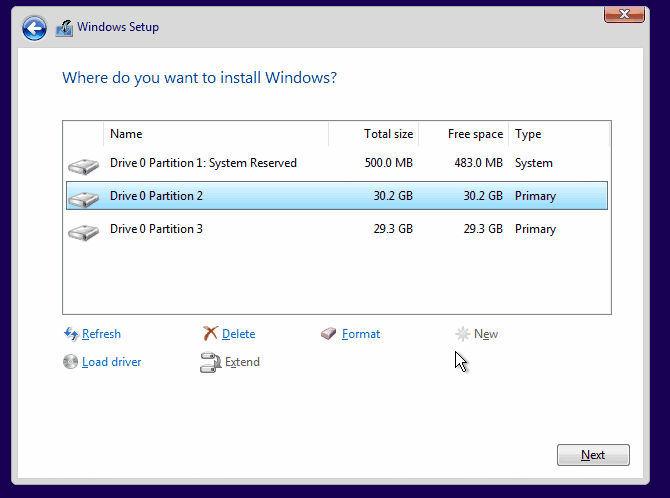670x498 pixels.
Task: Click the drive icon for Partition 1 System Reserved
Action: click(83, 166)
